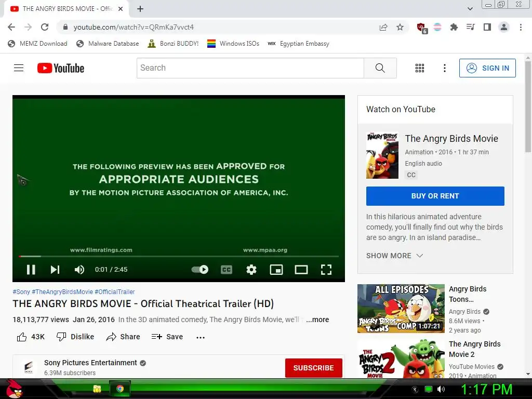Viewport: 532px width, 399px height.
Task: Toggle the browser side panel
Action: point(487,27)
